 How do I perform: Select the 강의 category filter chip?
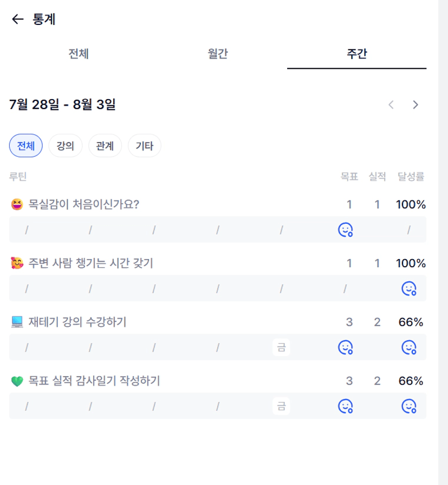tap(65, 146)
